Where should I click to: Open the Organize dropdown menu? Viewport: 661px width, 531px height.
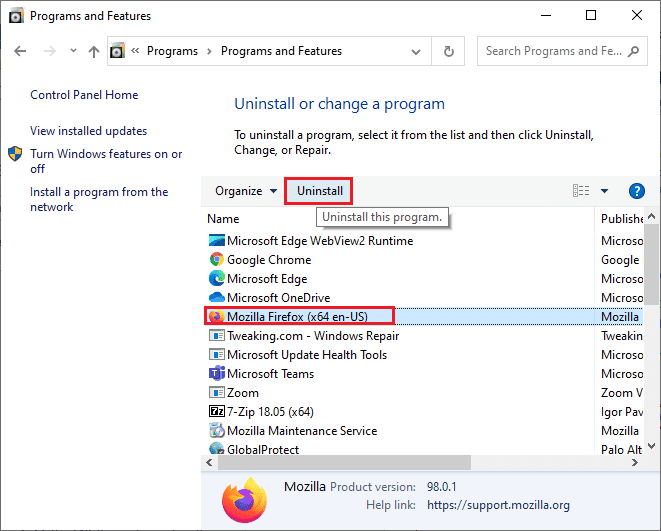[246, 191]
